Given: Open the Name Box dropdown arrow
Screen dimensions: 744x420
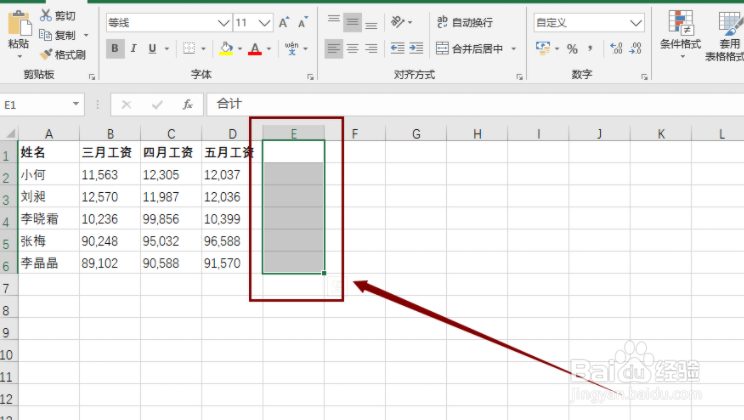Looking at the screenshot, I should tap(75, 104).
